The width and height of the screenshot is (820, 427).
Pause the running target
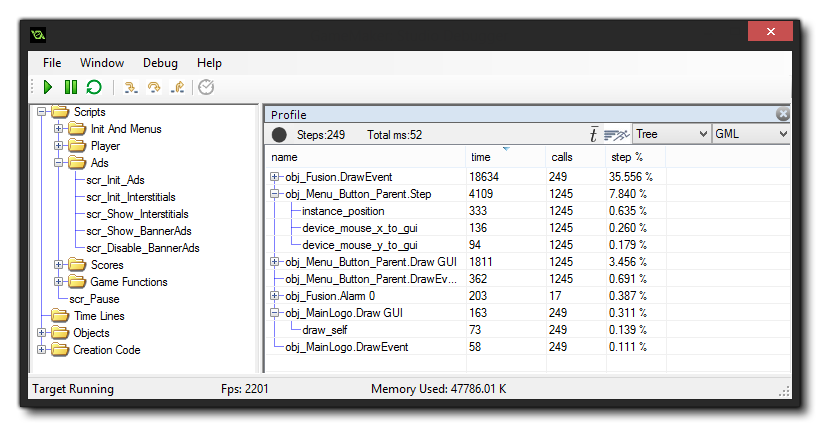pos(71,88)
